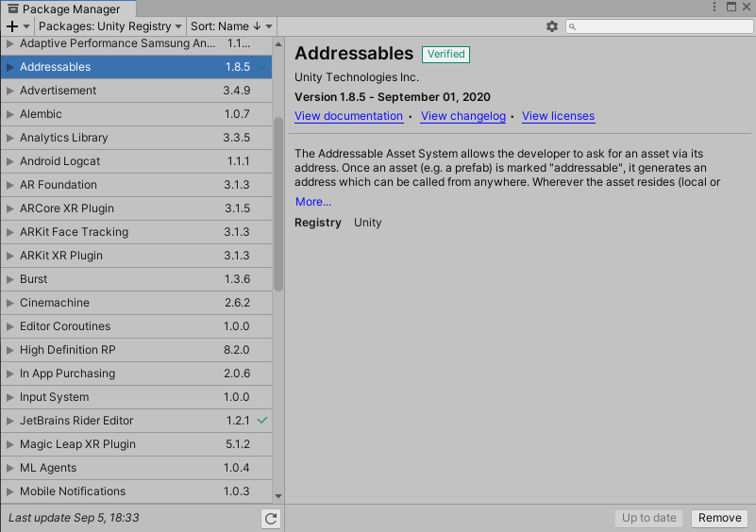Select the ARCore XR Plugin package
Screen dimensions: 756x532
[137, 208]
